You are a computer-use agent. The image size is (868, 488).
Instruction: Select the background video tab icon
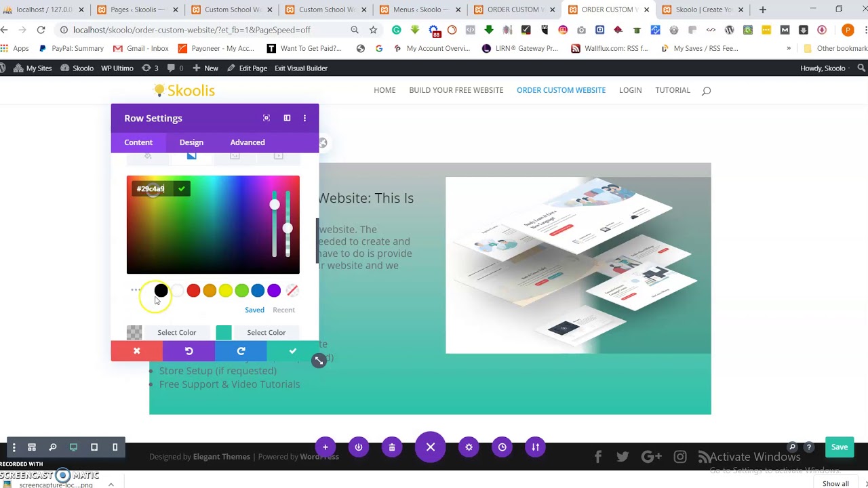(278, 156)
